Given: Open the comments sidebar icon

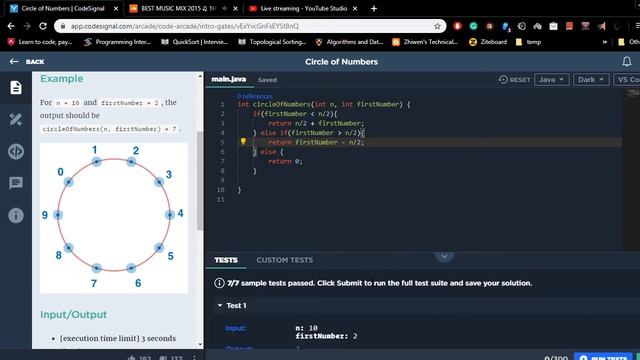Looking at the screenshot, I should (x=16, y=183).
